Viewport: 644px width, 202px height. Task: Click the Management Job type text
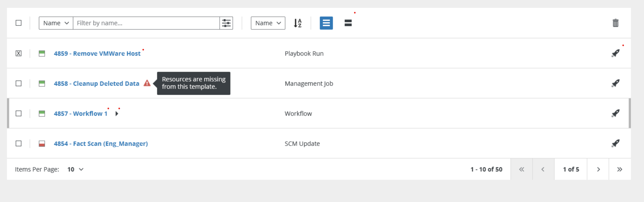pyautogui.click(x=309, y=83)
